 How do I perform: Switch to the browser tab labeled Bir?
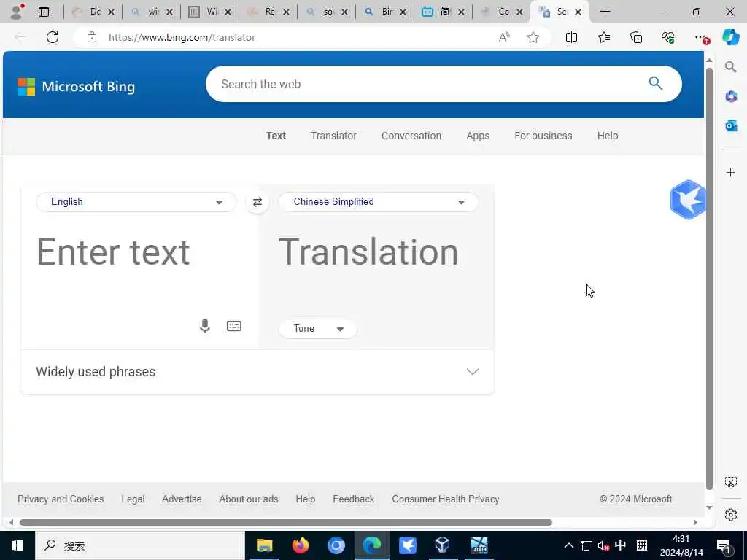tap(384, 12)
